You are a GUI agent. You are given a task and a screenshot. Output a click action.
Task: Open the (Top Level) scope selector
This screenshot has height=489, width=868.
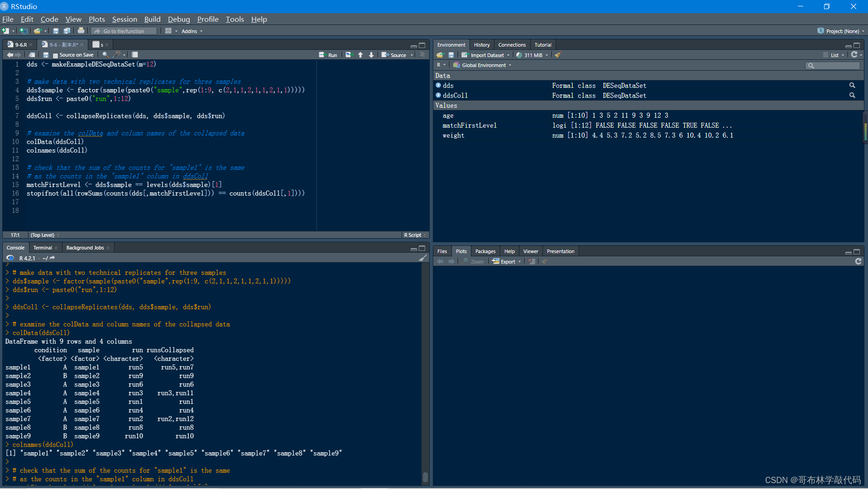tap(45, 235)
